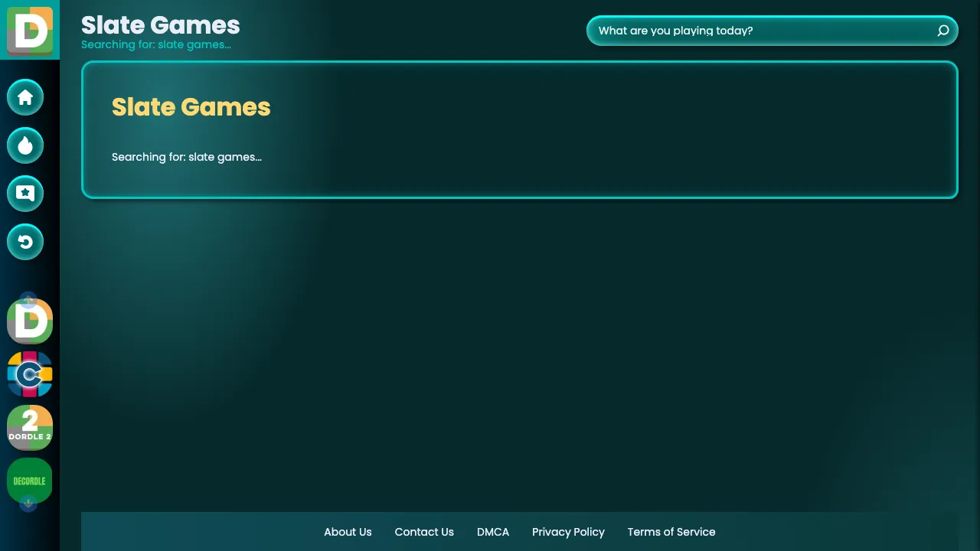Open recently played history icon
This screenshot has width=980, height=551.
(25, 242)
